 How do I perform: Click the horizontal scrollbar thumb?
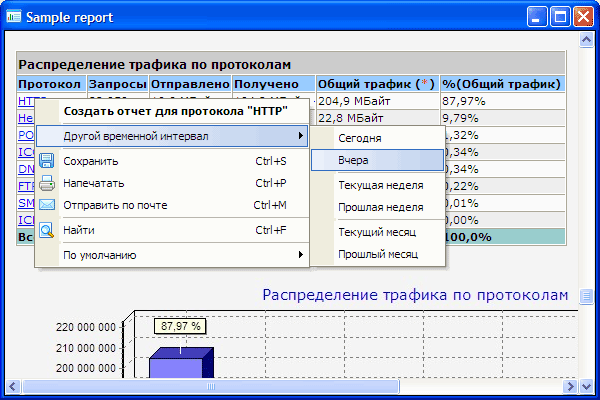pos(211,386)
